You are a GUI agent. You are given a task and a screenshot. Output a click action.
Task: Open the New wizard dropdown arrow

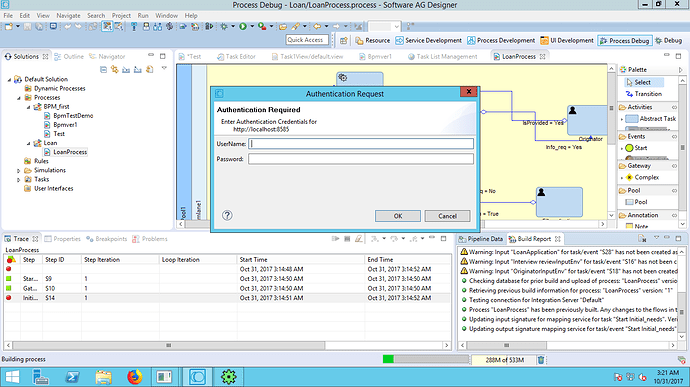click(18, 26)
